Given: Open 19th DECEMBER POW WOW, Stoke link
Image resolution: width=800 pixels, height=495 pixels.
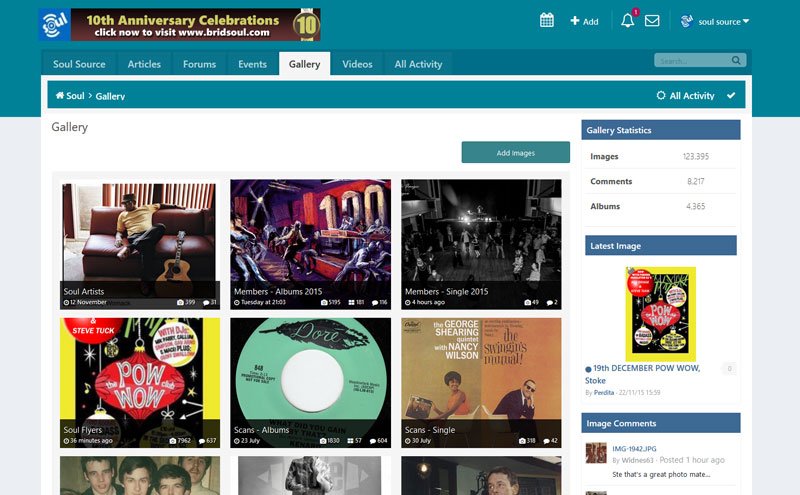Looking at the screenshot, I should [x=642, y=374].
